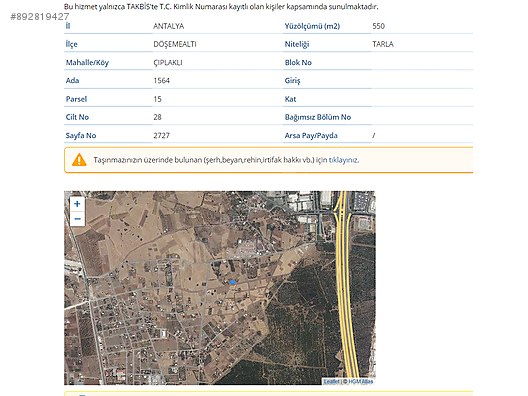This screenshot has height=396, width=528.
Task: Click the TAKBİS service notice text
Action: pos(221,6)
